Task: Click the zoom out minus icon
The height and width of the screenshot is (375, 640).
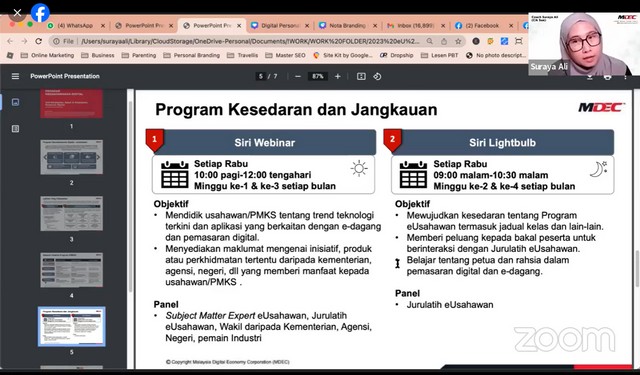Action: [x=298, y=76]
